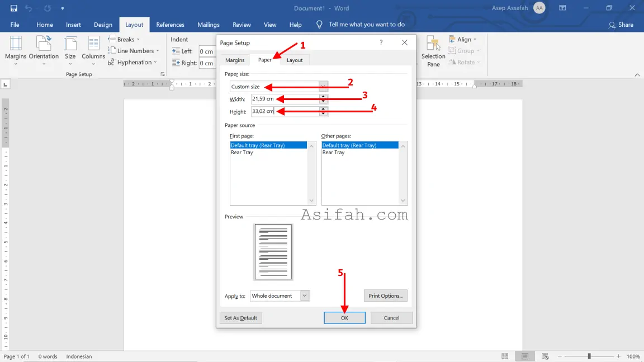644x362 pixels.
Task: Increase Width with the up spinner
Action: pos(323,97)
